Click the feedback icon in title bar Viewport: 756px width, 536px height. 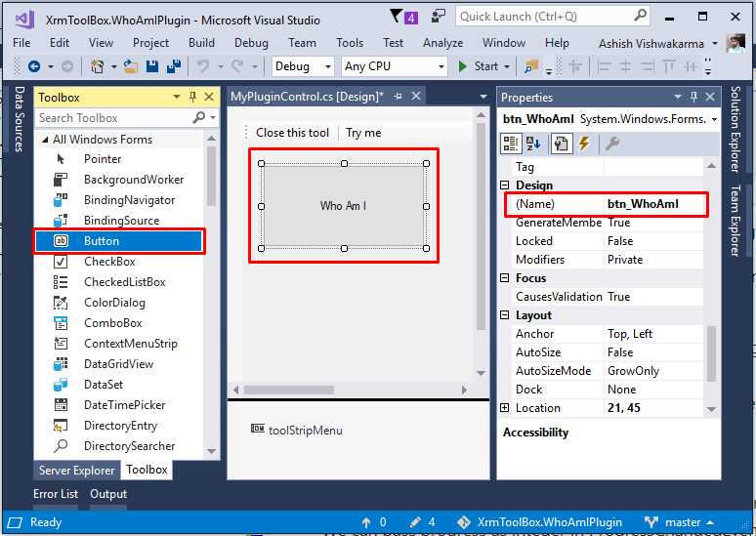[x=439, y=17]
